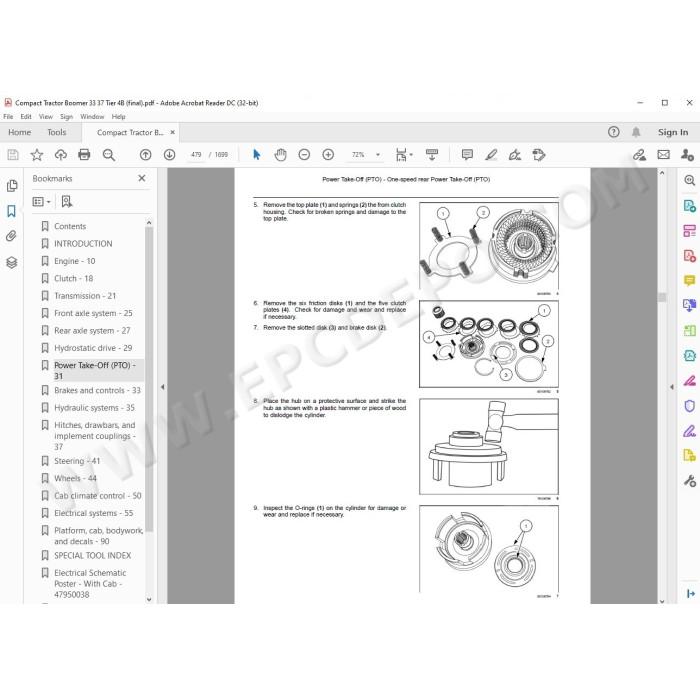Activate the Hand pan tool
The height and width of the screenshot is (700, 700).
tap(280, 155)
